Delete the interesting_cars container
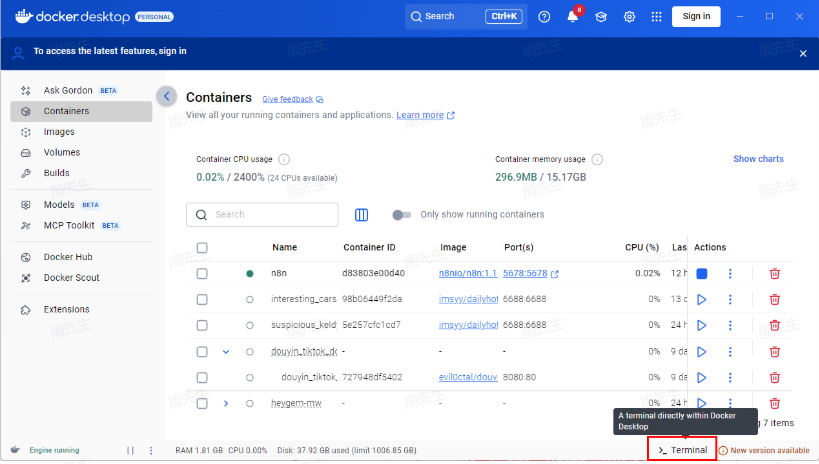The width and height of the screenshot is (819, 464). point(775,299)
